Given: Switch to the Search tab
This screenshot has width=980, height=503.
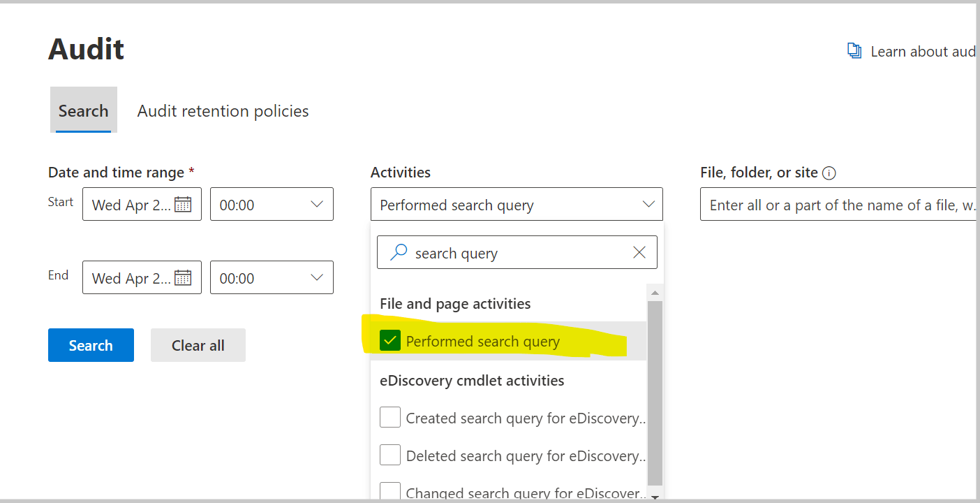Looking at the screenshot, I should [83, 110].
